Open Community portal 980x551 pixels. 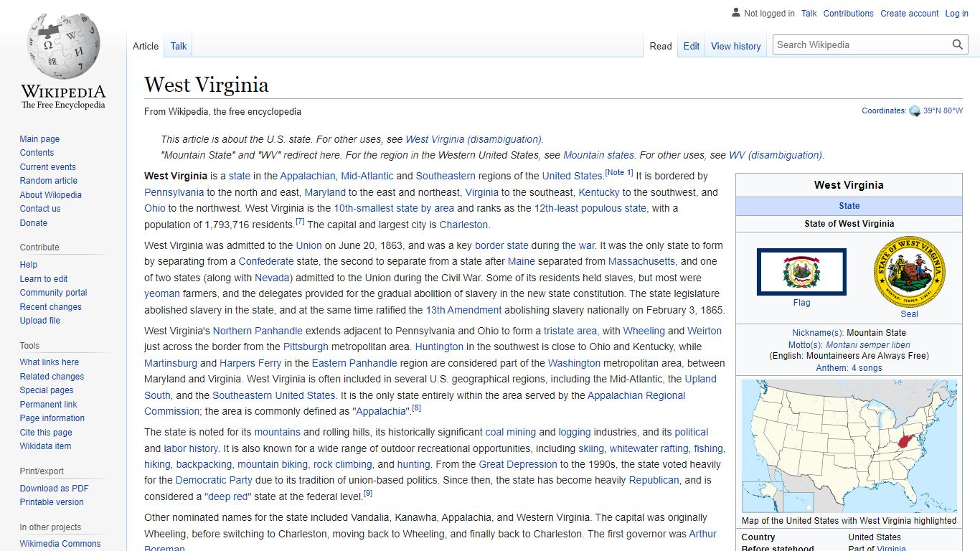tap(53, 293)
